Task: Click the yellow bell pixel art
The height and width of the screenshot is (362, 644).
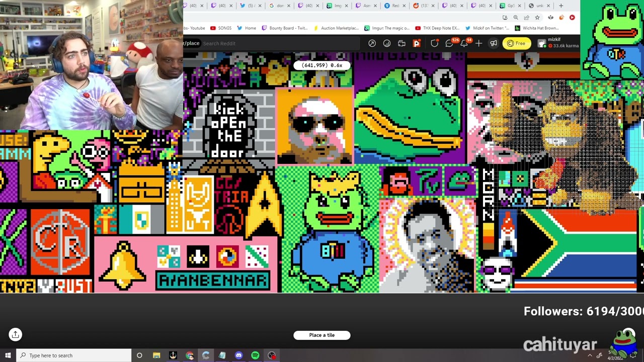Action: tap(122, 265)
